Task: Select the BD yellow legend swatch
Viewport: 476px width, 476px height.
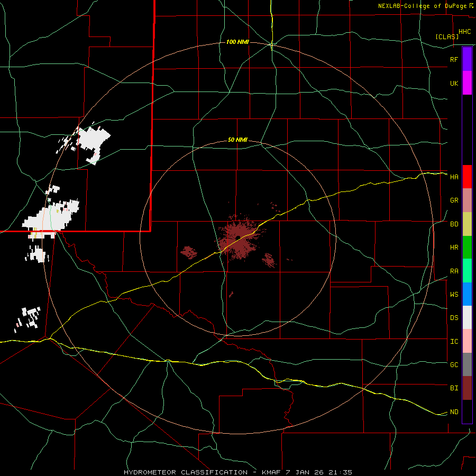Action: point(467,224)
